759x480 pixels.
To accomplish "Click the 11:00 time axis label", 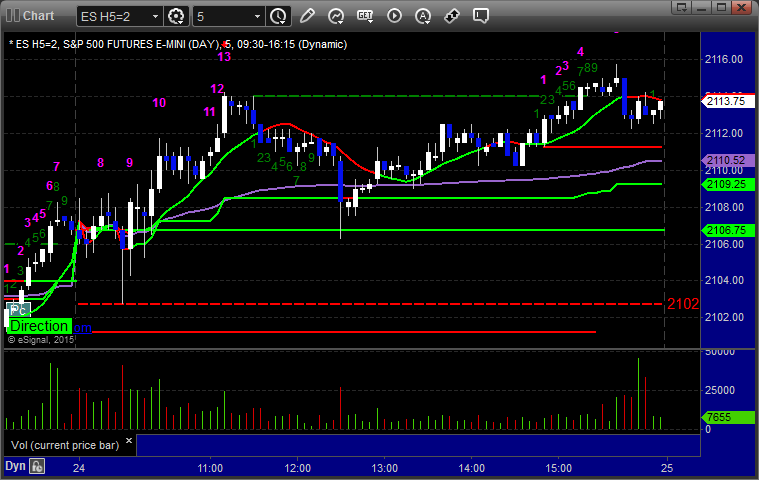I will (210, 468).
